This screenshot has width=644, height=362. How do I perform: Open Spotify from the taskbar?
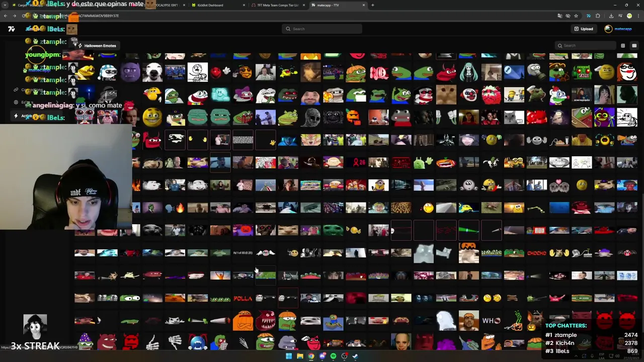(x=333, y=356)
